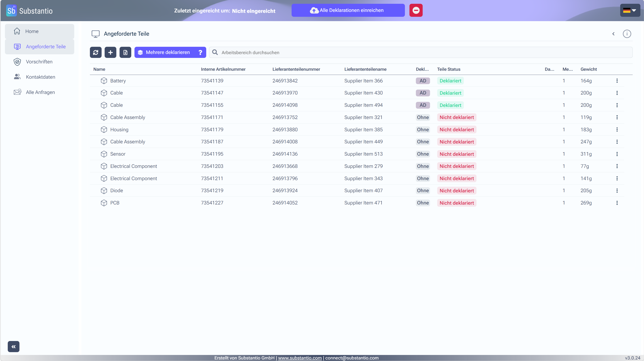
Task: Click article number 73541227
Action: click(212, 203)
